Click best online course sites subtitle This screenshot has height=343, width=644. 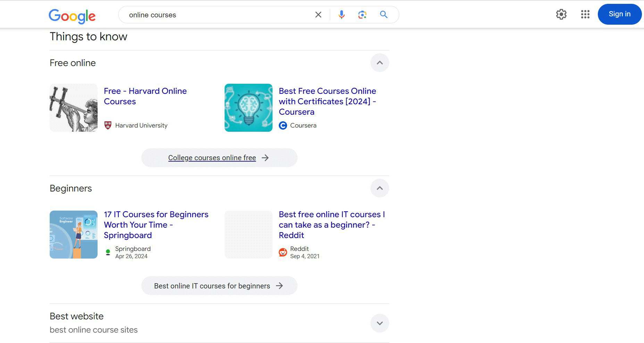click(x=94, y=330)
